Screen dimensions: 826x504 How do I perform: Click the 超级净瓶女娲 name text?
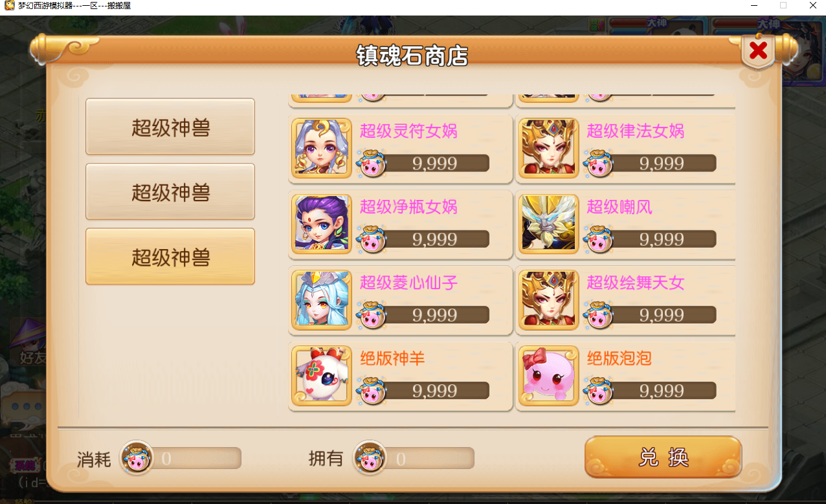pyautogui.click(x=408, y=206)
